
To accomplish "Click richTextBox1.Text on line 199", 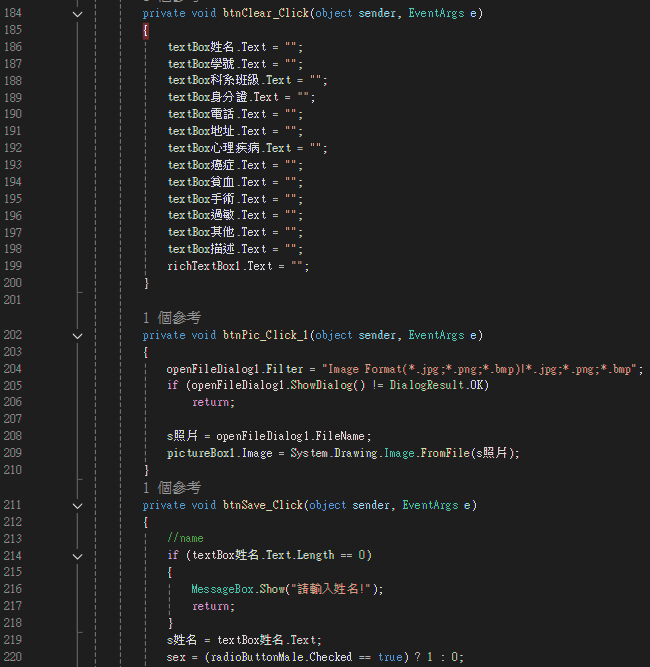I will [x=220, y=266].
